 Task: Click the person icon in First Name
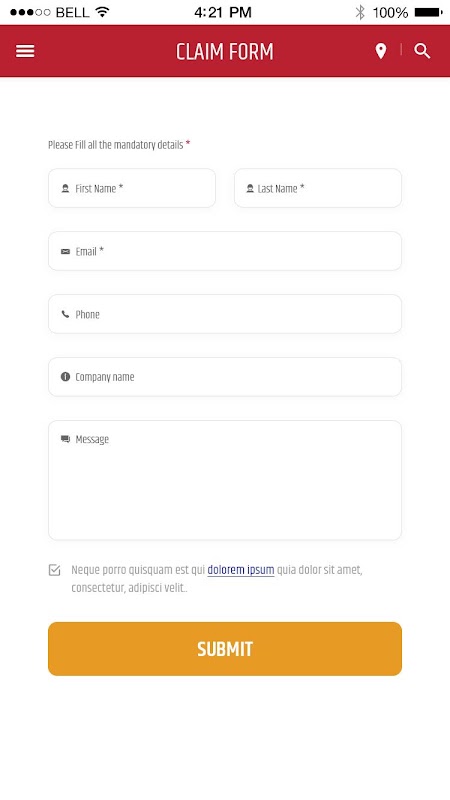pos(65,188)
